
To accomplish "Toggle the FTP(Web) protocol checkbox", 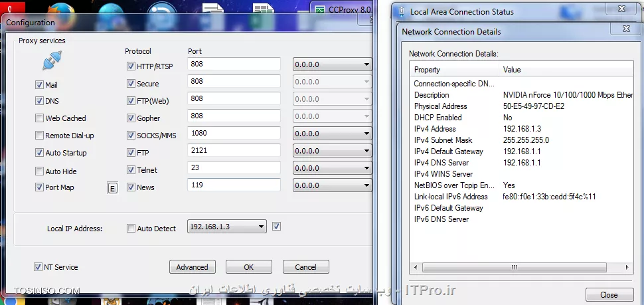I will point(131,101).
